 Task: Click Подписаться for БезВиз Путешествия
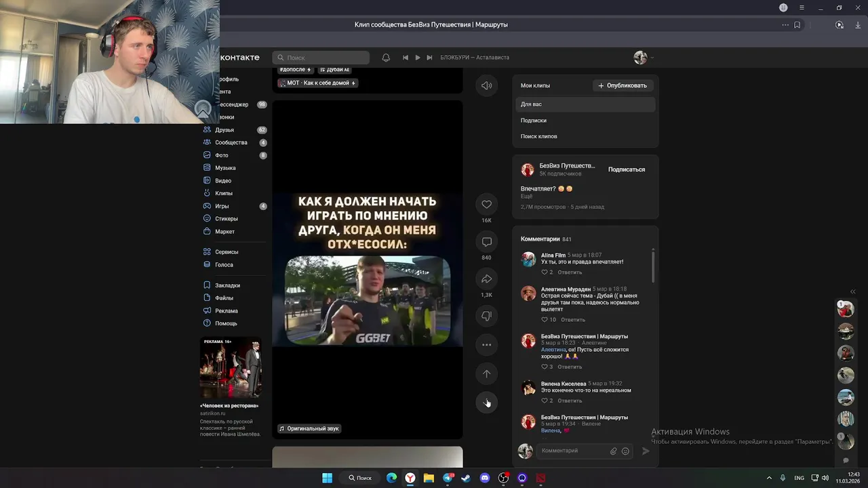click(627, 169)
